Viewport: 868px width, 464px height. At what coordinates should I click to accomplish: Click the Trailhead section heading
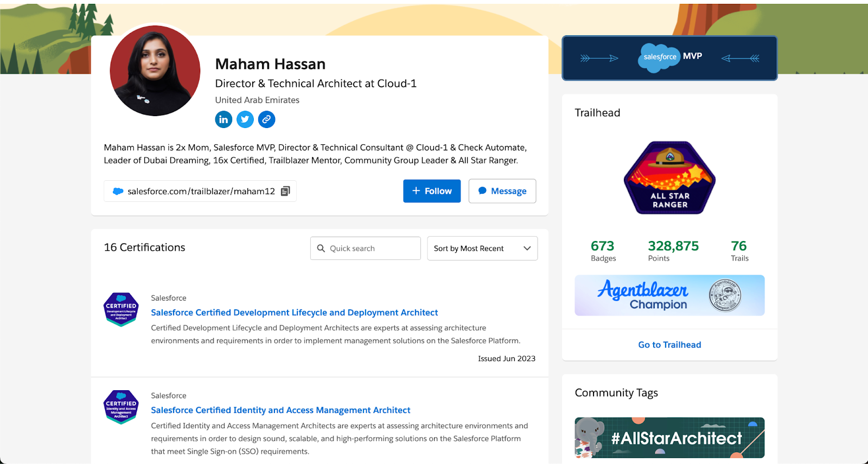click(x=597, y=113)
